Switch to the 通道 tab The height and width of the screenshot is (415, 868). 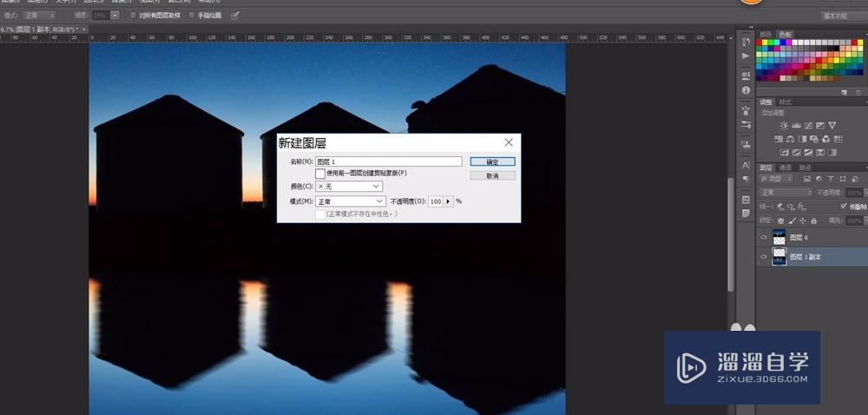785,168
